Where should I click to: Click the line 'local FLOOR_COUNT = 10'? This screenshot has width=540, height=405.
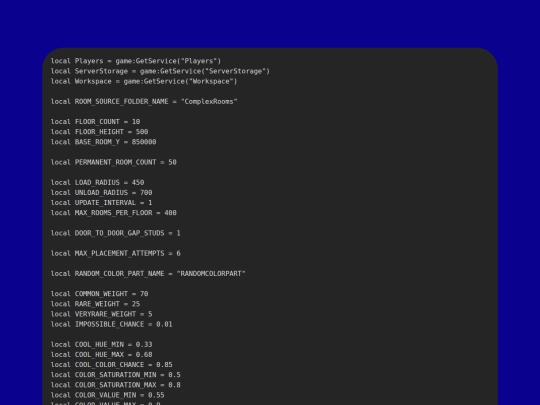coord(95,122)
